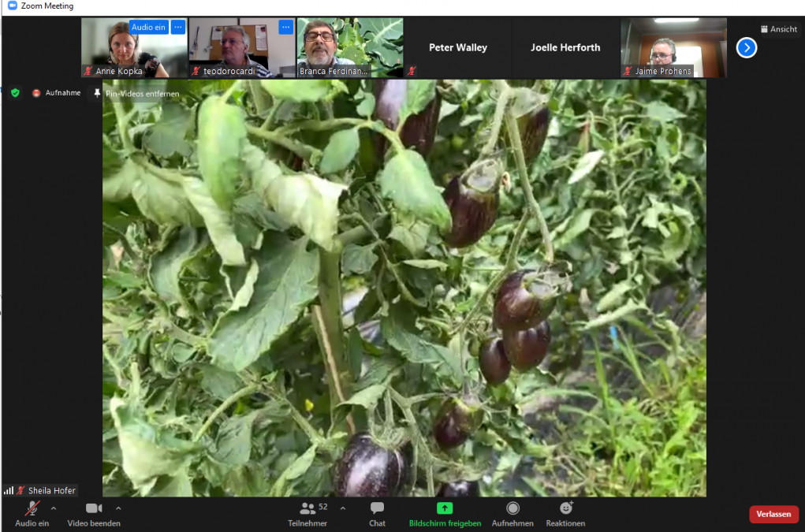
Task: Leave the meeting with Verlassen
Action: 773,514
